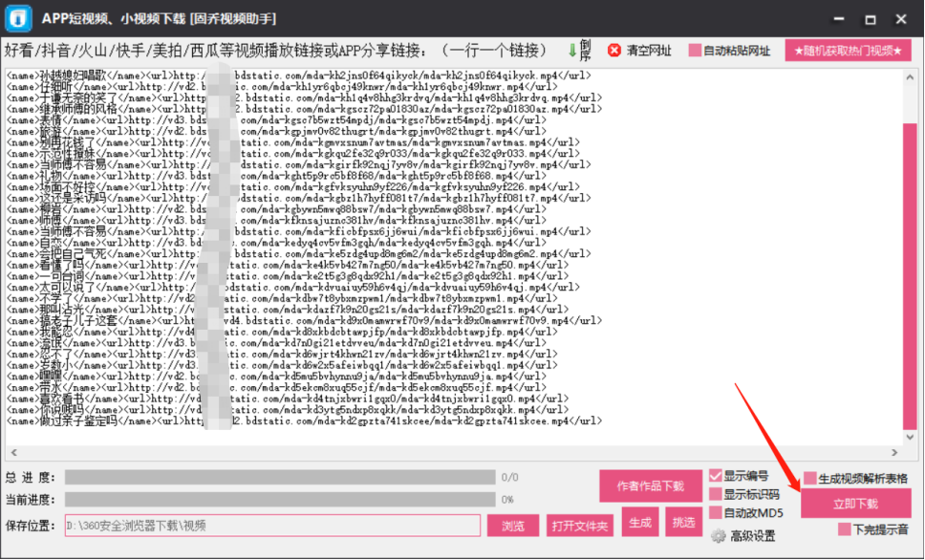Click the line containing 礼物
Image resolution: width=925 pixels, height=560 pixels.
coord(276,176)
